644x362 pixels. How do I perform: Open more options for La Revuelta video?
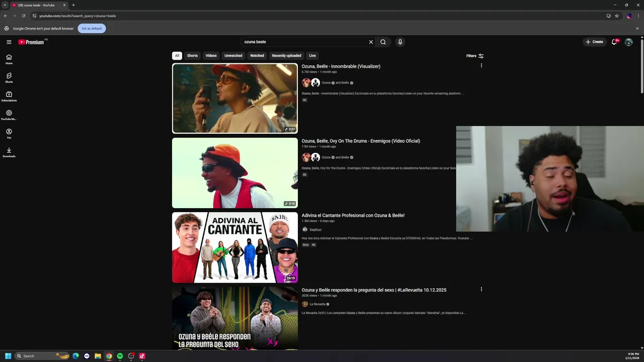[x=481, y=290]
